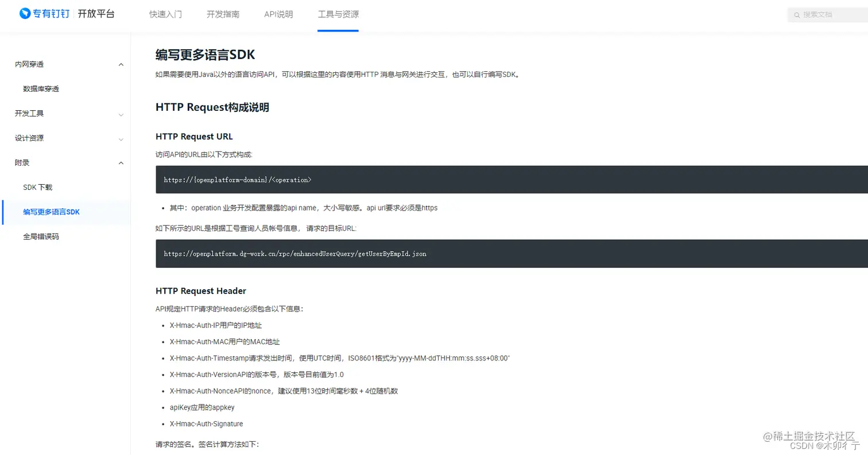Select the API说明 tab
Viewport: 868px width, 455px height.
(x=278, y=14)
